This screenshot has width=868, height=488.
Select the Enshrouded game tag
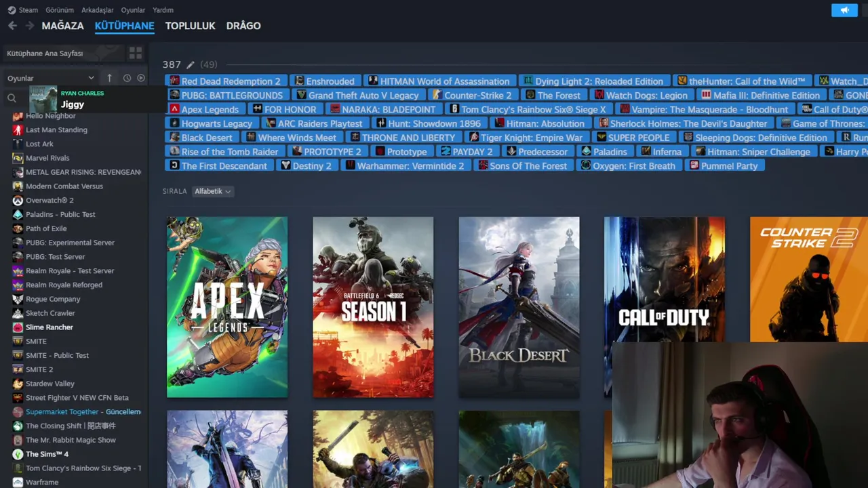(325, 81)
